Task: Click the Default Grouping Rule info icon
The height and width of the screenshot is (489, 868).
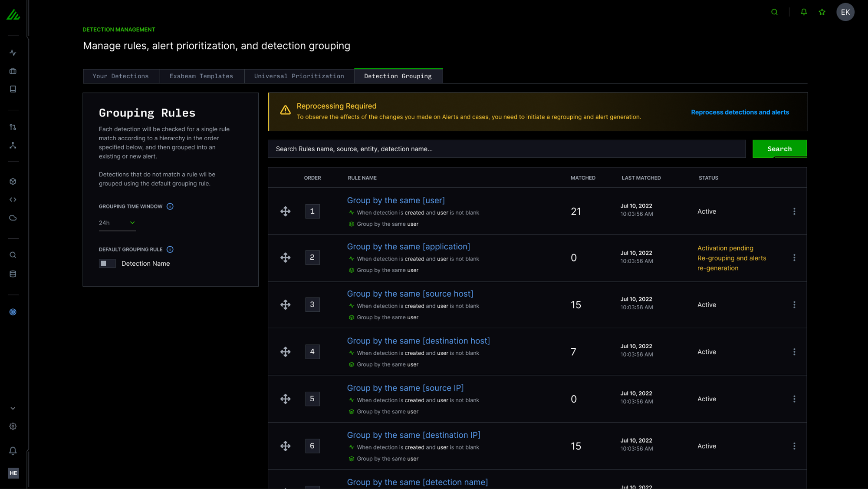Action: pos(170,250)
